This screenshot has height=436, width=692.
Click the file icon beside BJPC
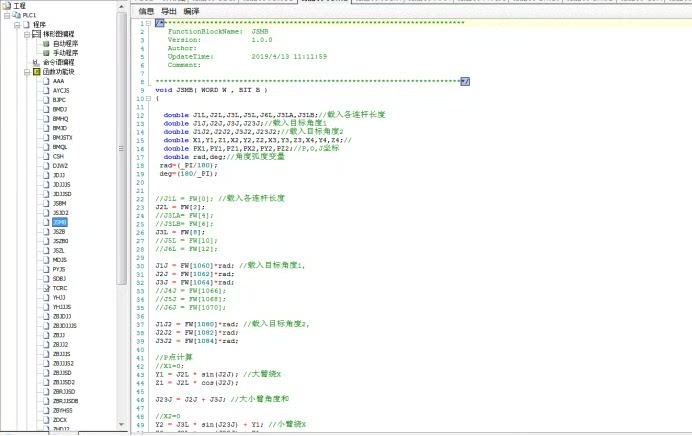(46, 100)
